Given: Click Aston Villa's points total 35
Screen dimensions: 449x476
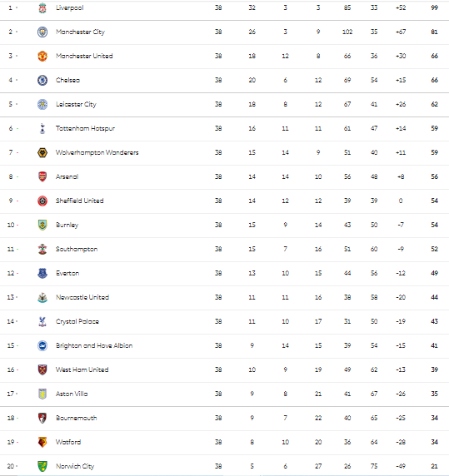Looking at the screenshot, I should (434, 394).
